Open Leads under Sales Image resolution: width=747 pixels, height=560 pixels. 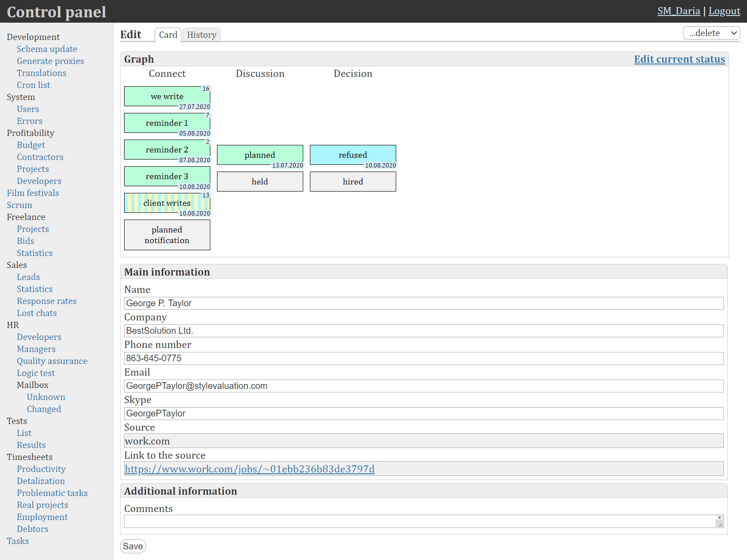point(28,277)
